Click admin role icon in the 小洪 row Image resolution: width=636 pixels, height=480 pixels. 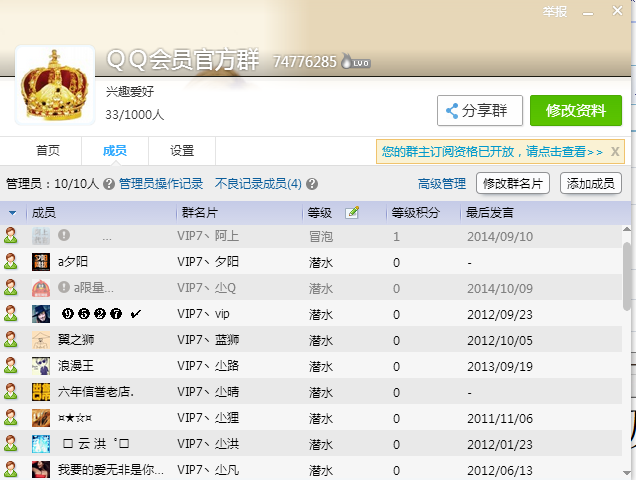pos(11,443)
